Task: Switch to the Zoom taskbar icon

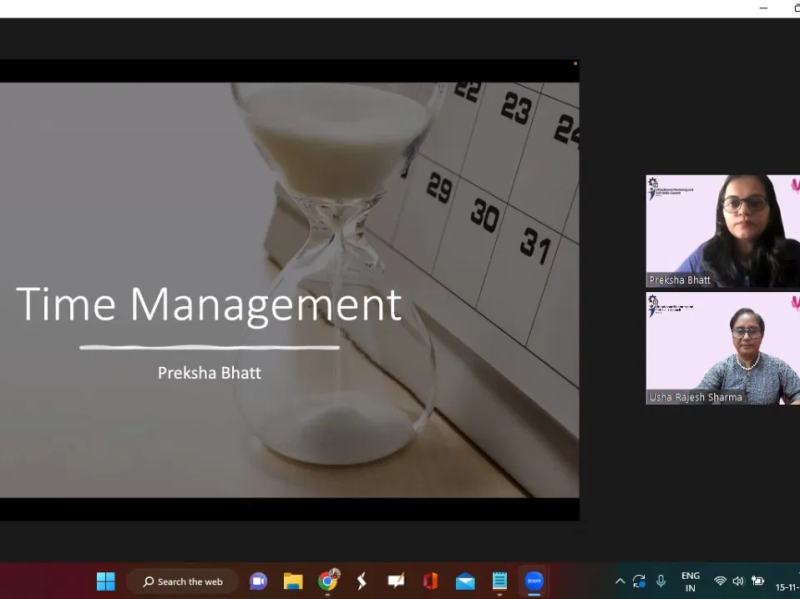Action: pyautogui.click(x=534, y=581)
